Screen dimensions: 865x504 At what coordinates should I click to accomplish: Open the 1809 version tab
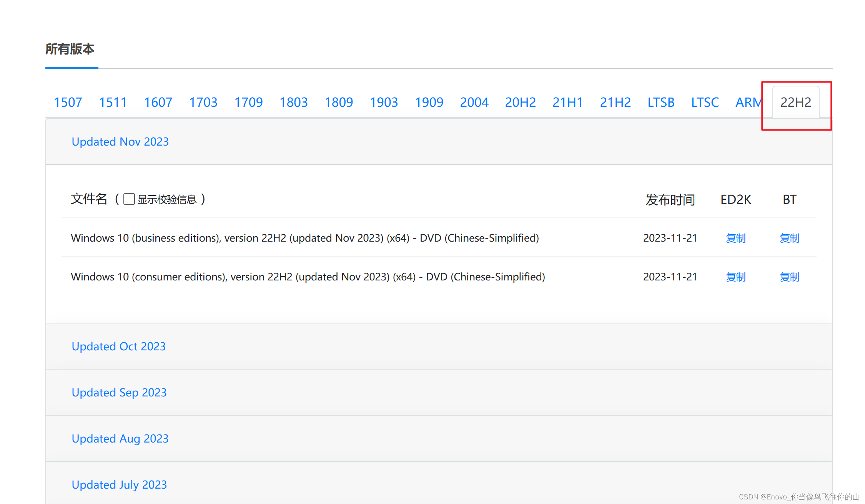(x=338, y=102)
